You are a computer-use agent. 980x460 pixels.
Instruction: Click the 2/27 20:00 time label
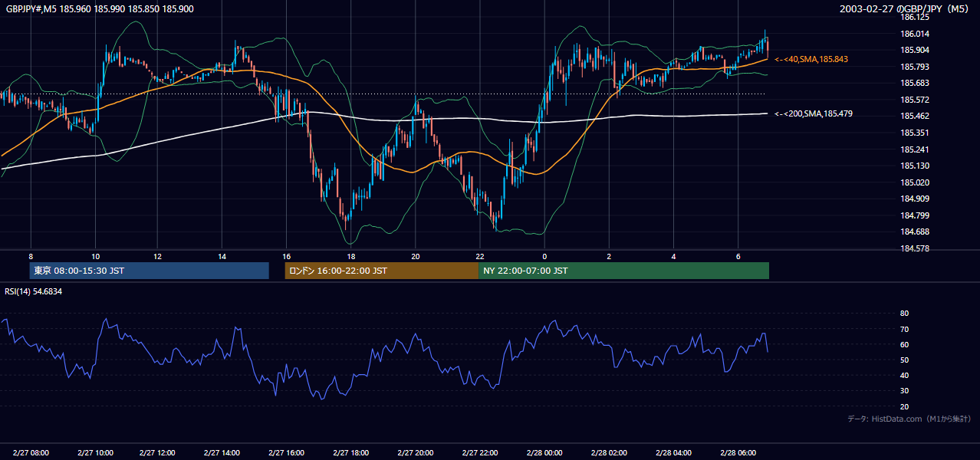[415, 453]
